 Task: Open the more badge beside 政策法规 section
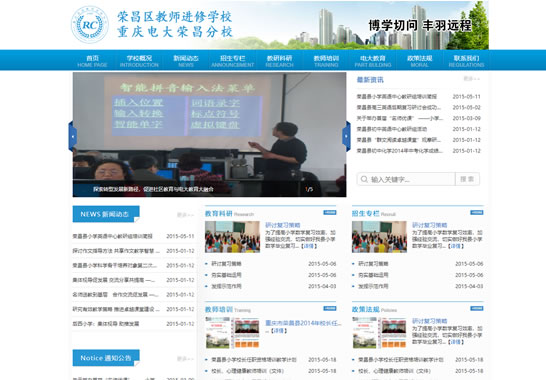477,308
